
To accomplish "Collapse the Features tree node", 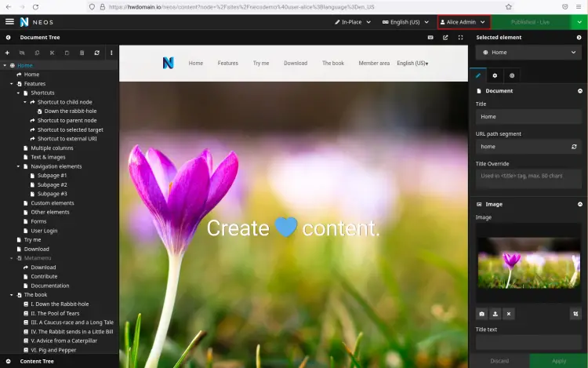I will 12,84.
